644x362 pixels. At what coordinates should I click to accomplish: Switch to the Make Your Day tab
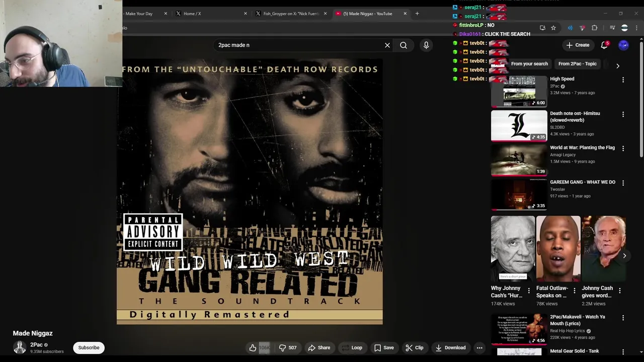[139, 14]
